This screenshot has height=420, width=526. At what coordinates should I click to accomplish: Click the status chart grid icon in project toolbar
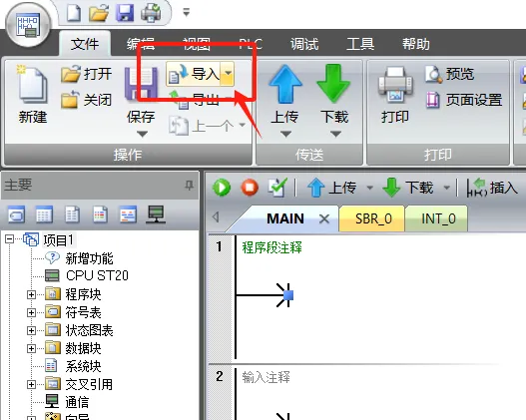[x=44, y=213]
